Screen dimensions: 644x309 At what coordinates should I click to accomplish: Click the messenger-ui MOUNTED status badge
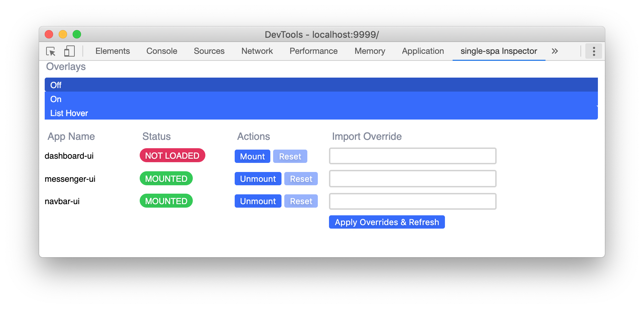click(x=166, y=178)
